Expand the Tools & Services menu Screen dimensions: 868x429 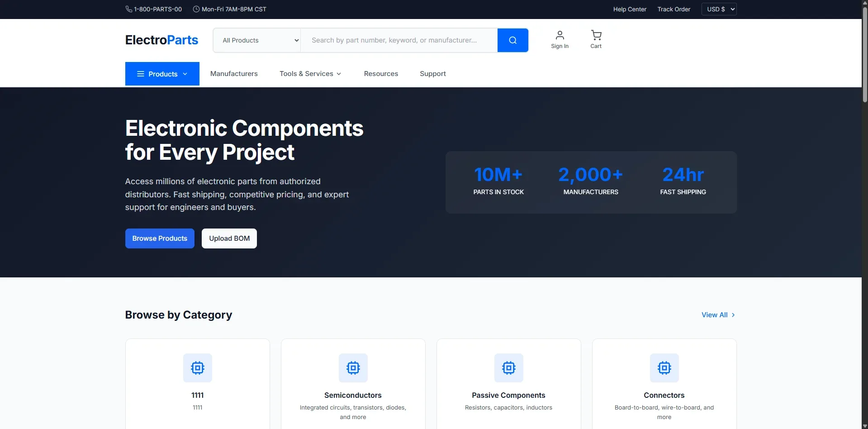310,73
